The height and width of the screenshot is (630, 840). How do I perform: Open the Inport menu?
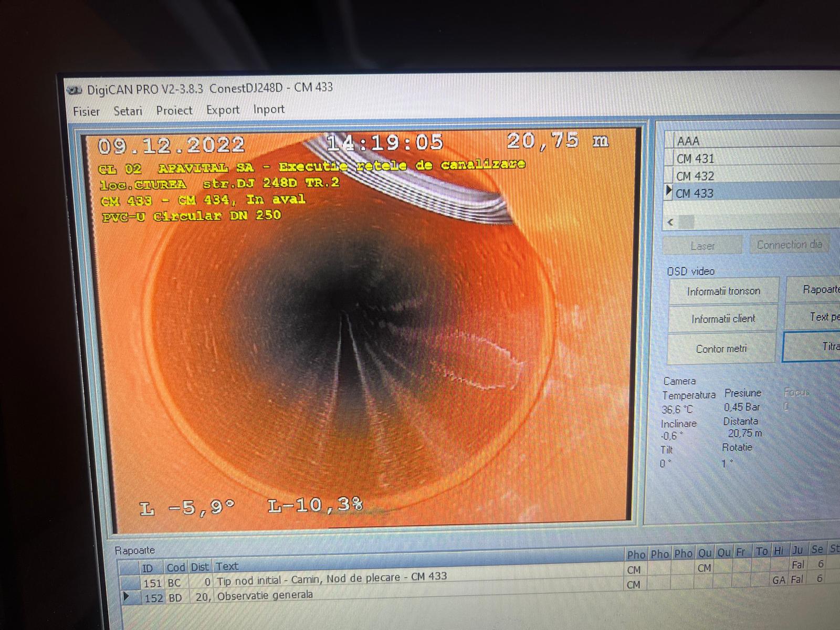tap(269, 109)
